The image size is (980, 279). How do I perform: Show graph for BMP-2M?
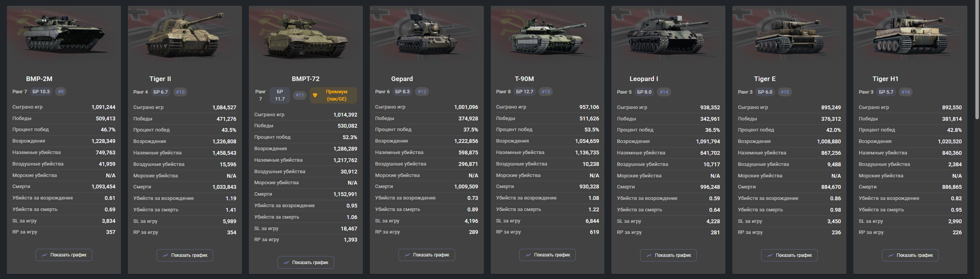pos(64,255)
